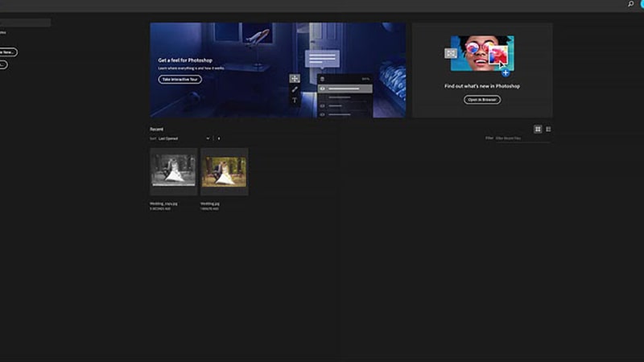Switch recent files to list view
The height and width of the screenshot is (362, 644).
(x=548, y=129)
